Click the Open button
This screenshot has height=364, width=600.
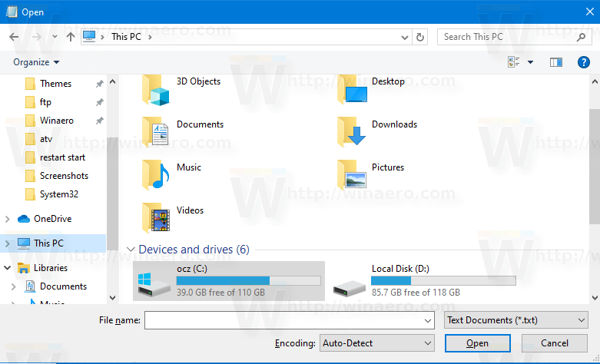coord(477,343)
